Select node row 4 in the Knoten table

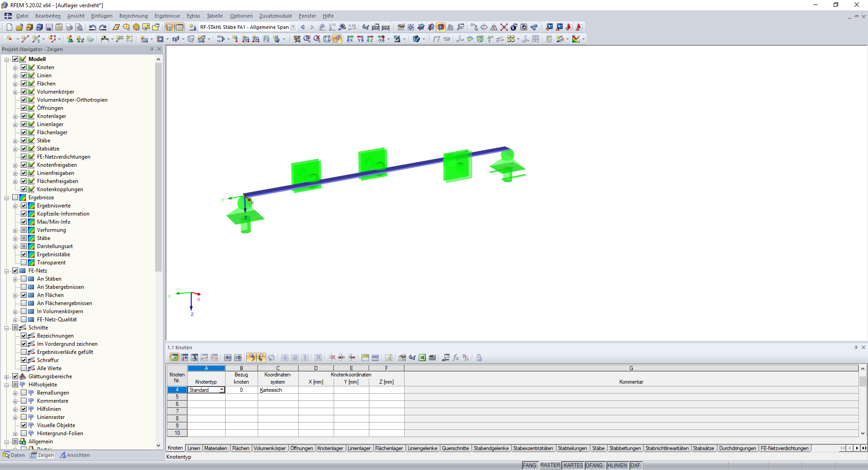(177, 390)
